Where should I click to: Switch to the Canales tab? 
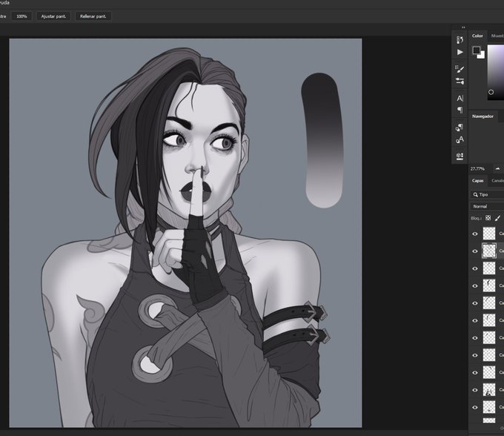497,180
